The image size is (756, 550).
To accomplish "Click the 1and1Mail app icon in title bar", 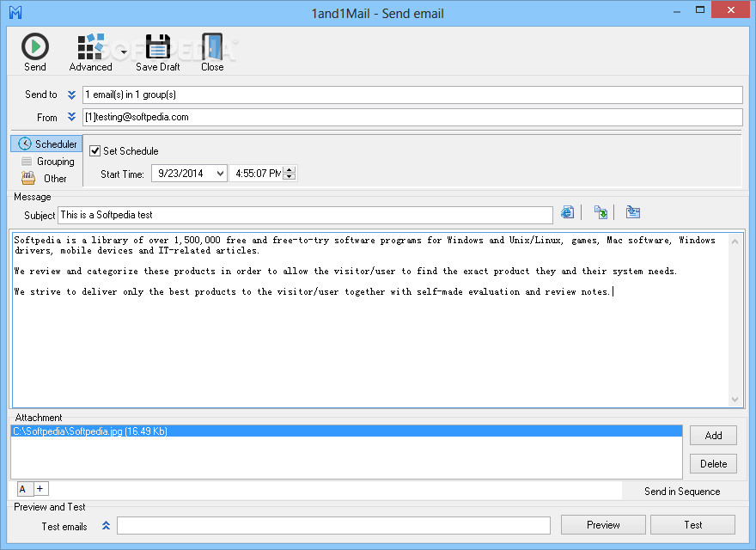I will click(x=15, y=13).
